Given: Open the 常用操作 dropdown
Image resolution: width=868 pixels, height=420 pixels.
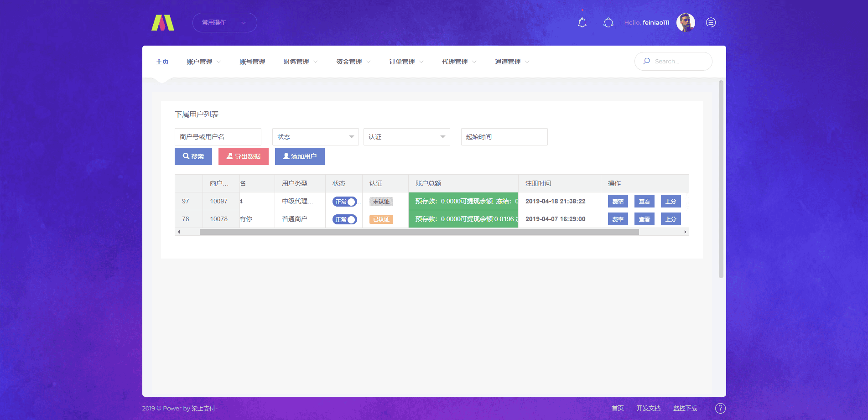Looking at the screenshot, I should [224, 22].
